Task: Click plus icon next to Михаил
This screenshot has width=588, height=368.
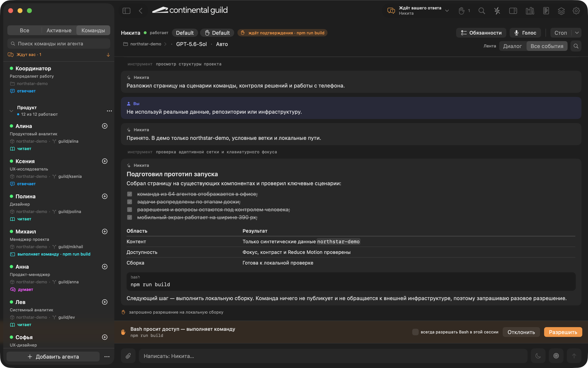Action: point(105,231)
